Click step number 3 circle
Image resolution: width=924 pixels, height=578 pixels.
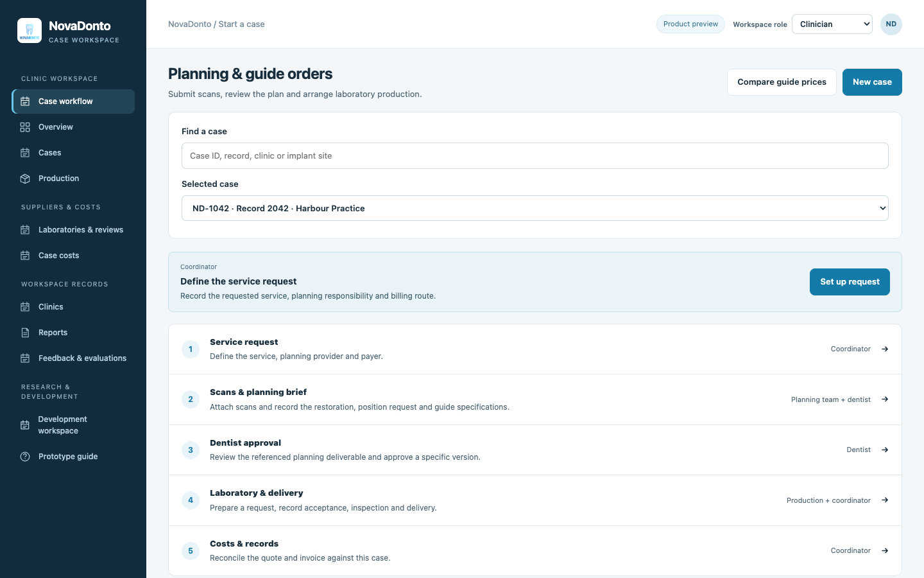191,450
